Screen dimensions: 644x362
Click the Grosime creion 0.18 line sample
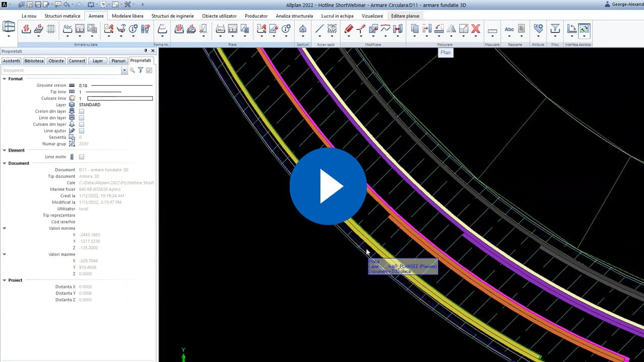pos(122,86)
